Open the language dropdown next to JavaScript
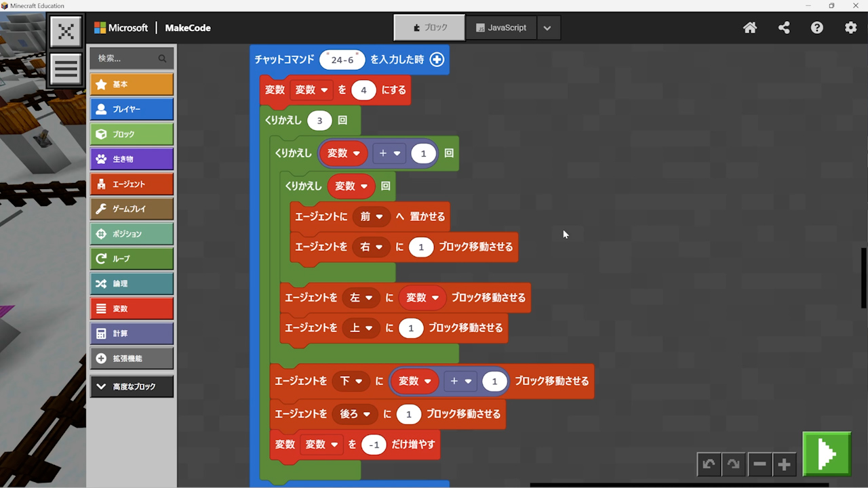 point(547,28)
